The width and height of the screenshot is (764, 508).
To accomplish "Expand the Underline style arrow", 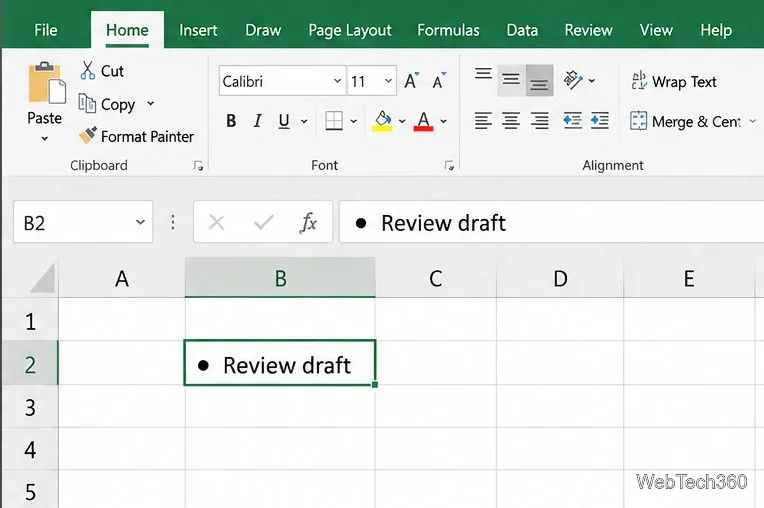I will pyautogui.click(x=304, y=121).
